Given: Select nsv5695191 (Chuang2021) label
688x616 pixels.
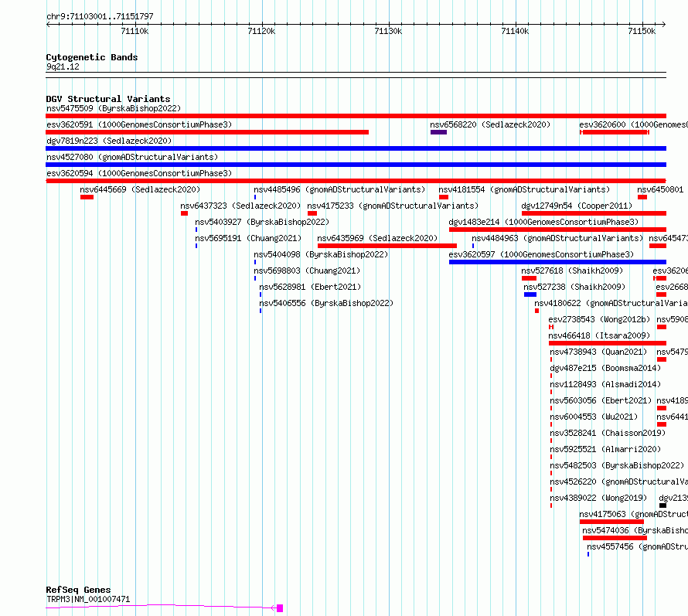Looking at the screenshot, I should point(248,238).
